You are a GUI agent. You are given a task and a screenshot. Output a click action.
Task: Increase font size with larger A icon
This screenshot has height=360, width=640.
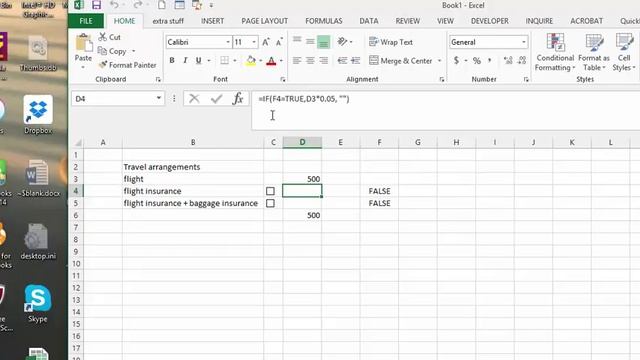click(266, 42)
